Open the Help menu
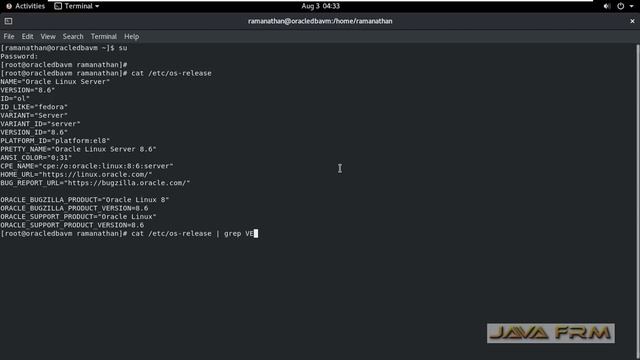The height and width of the screenshot is (360, 640). tap(131, 36)
